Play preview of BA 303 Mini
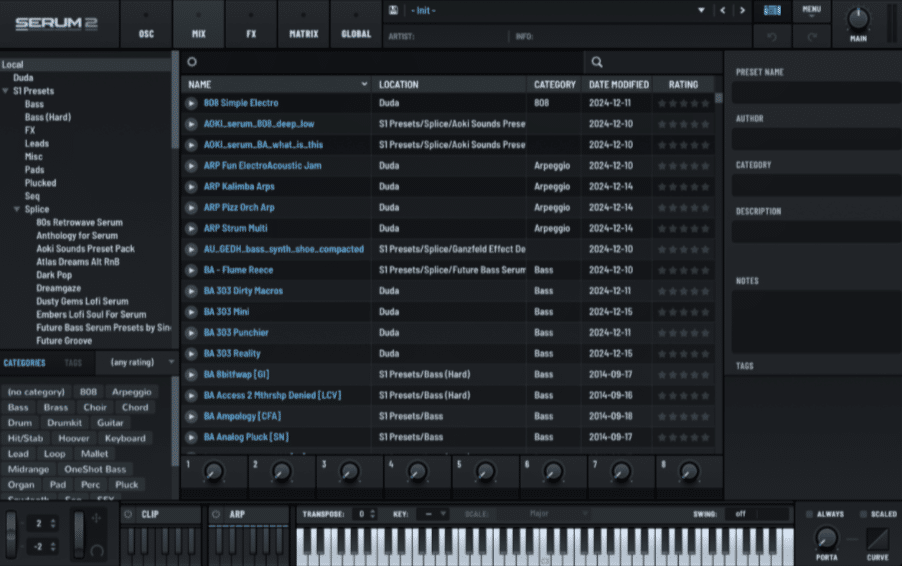 [191, 312]
